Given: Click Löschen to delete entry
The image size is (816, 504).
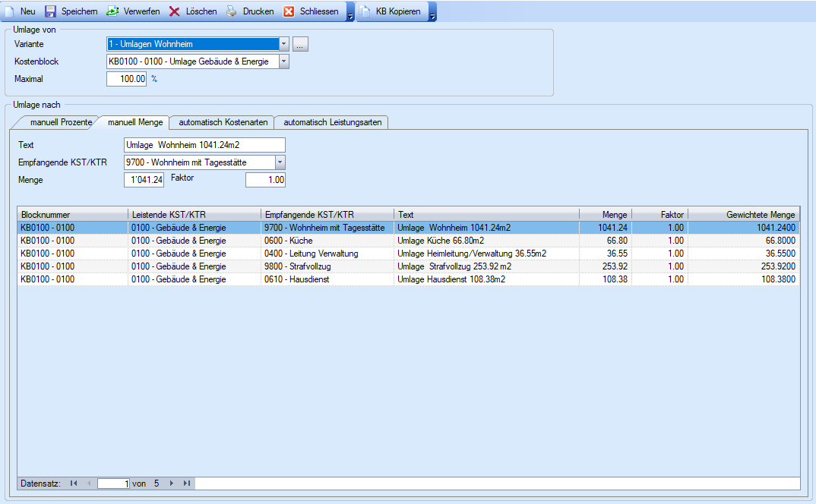Looking at the screenshot, I should [x=201, y=11].
